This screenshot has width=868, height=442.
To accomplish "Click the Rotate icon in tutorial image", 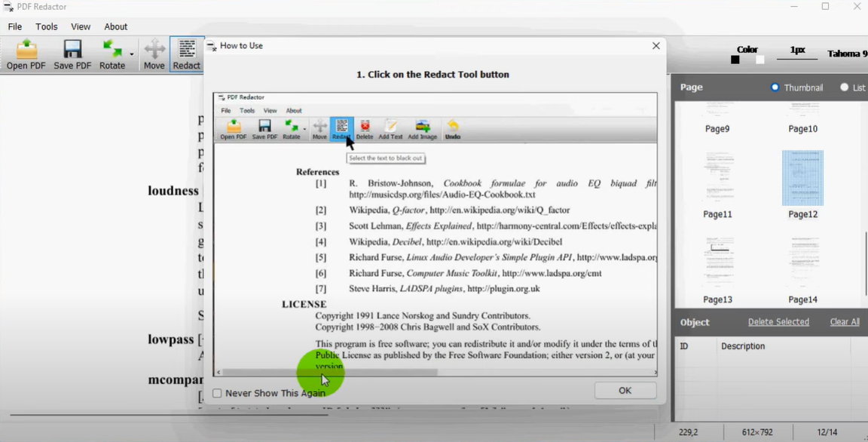I will pyautogui.click(x=291, y=129).
